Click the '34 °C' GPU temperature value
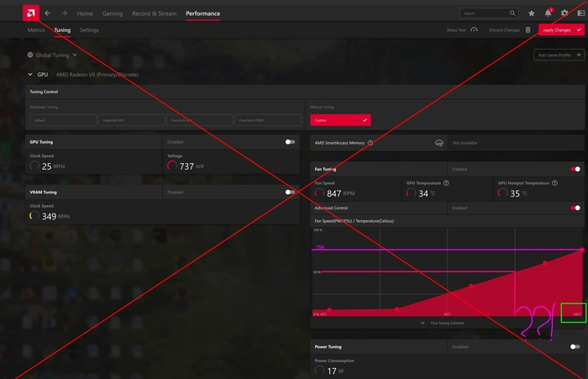Viewport: 588px width, 379px height. click(427, 193)
